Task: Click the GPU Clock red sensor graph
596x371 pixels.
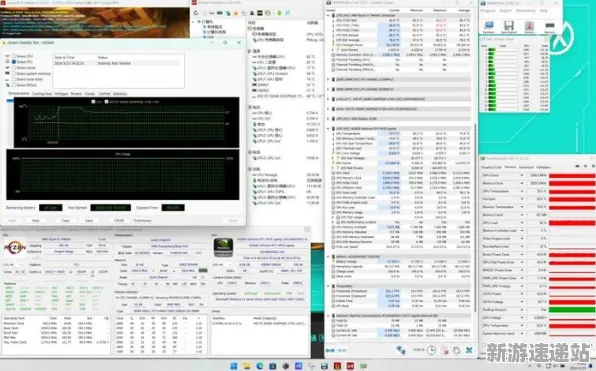Action: (x=572, y=175)
